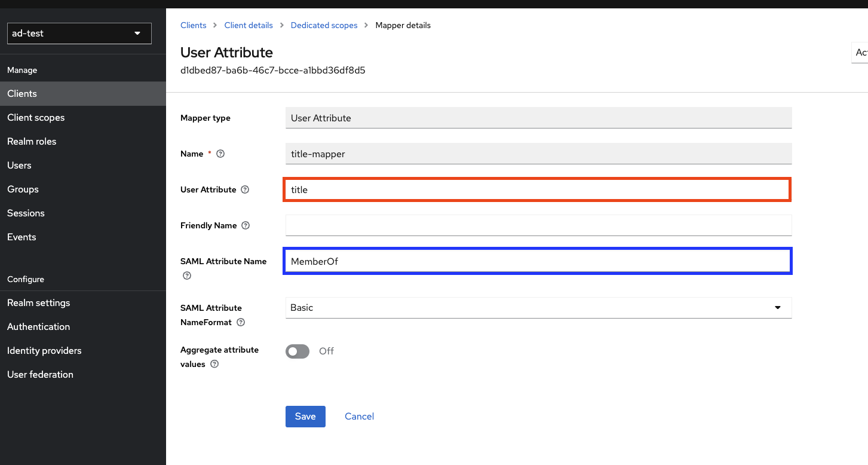This screenshot has height=465, width=868.
Task: Open Identity providers in sidebar
Action: click(x=83, y=351)
